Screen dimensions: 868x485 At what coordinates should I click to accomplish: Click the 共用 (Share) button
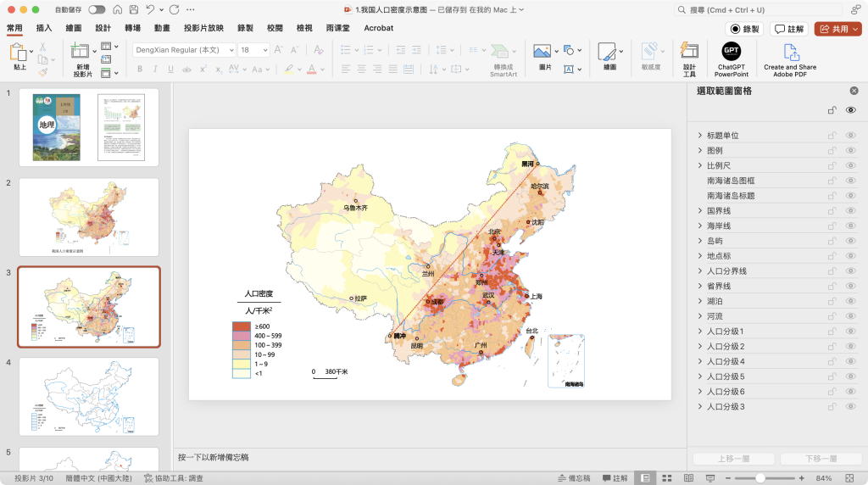[837, 29]
